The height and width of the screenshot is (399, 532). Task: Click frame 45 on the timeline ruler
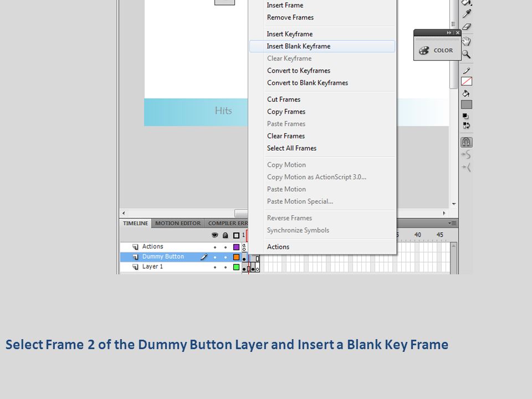(x=439, y=235)
